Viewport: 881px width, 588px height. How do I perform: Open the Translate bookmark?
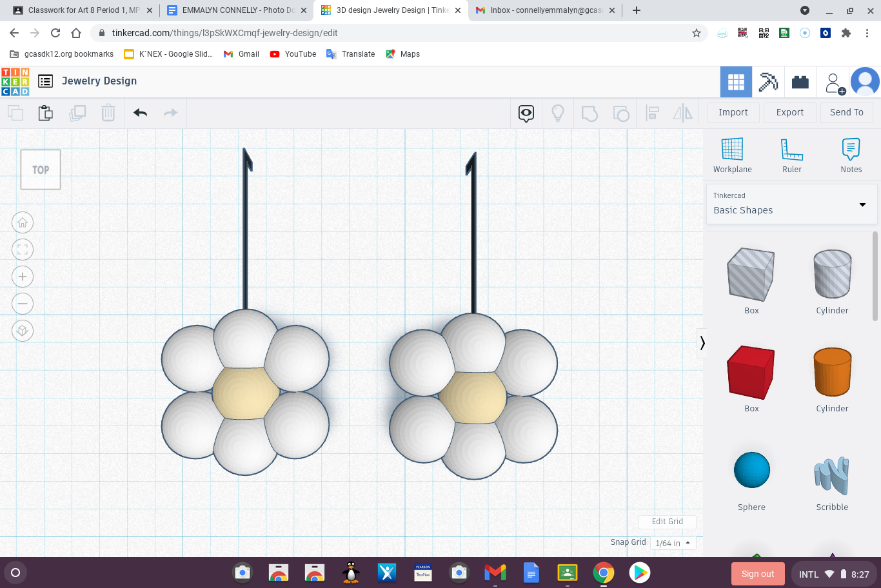[351, 54]
